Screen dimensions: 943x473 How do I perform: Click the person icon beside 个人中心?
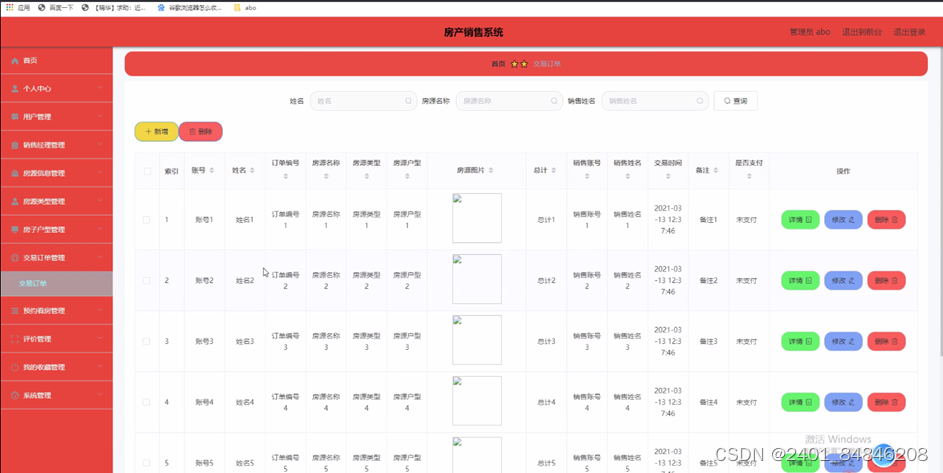click(x=15, y=88)
